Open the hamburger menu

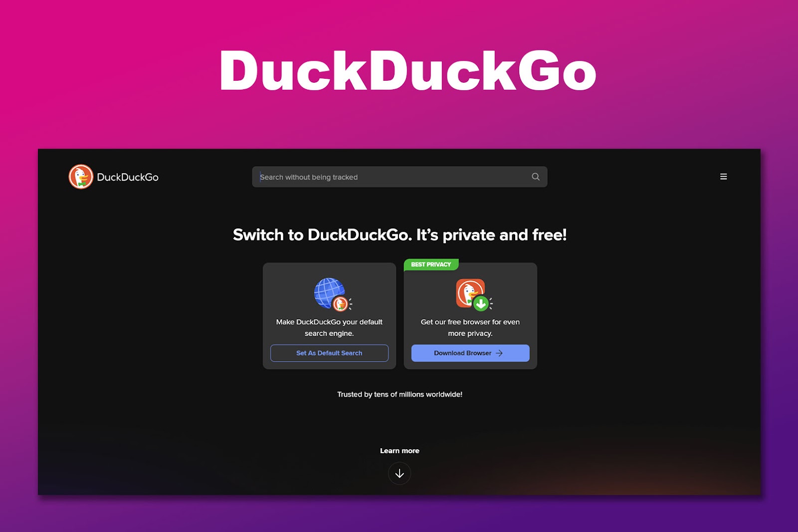click(723, 177)
